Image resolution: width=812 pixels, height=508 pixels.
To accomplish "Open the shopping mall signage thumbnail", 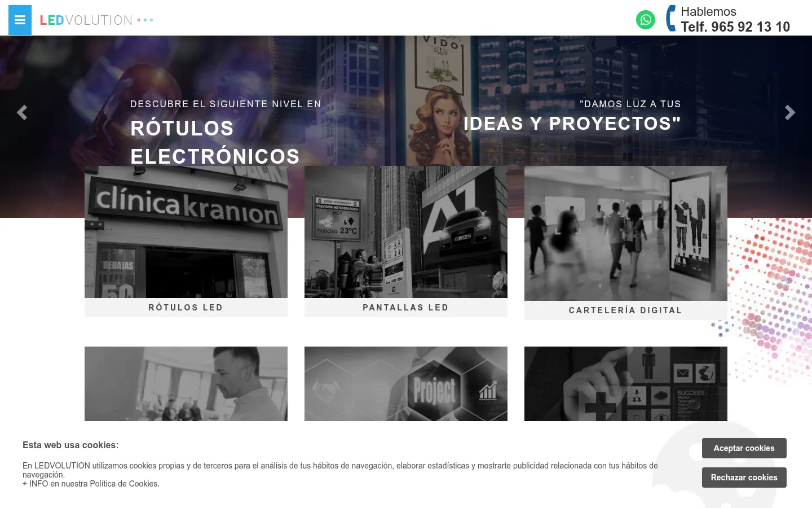I will point(626,233).
